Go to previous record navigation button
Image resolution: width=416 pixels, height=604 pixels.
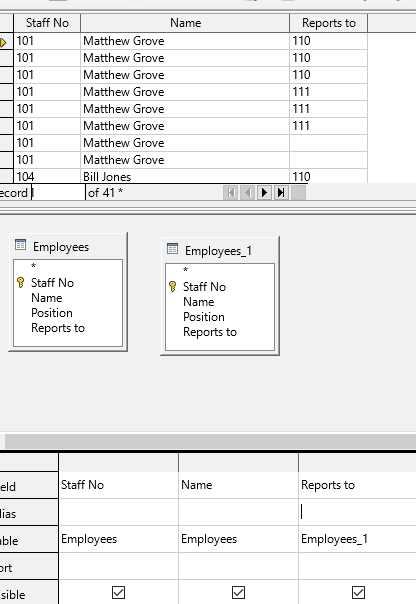point(248,192)
